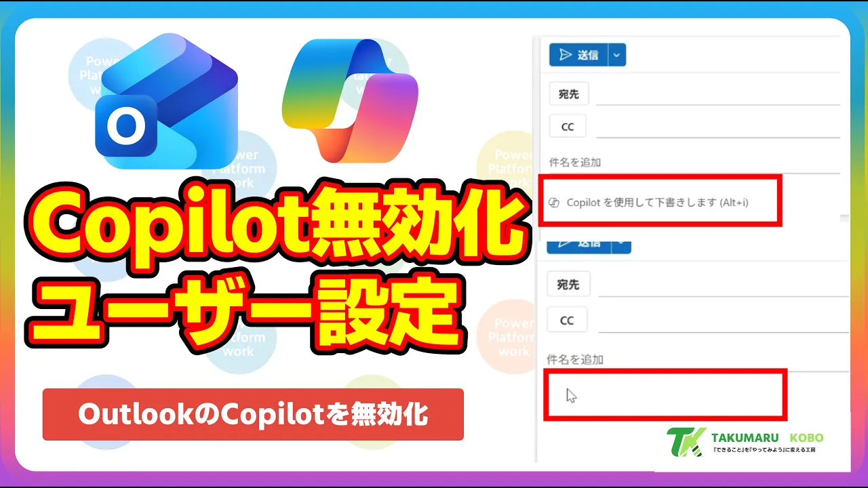
Task: Click the paper-plane icon on the 送信 button above 宛先
Action: click(x=566, y=55)
